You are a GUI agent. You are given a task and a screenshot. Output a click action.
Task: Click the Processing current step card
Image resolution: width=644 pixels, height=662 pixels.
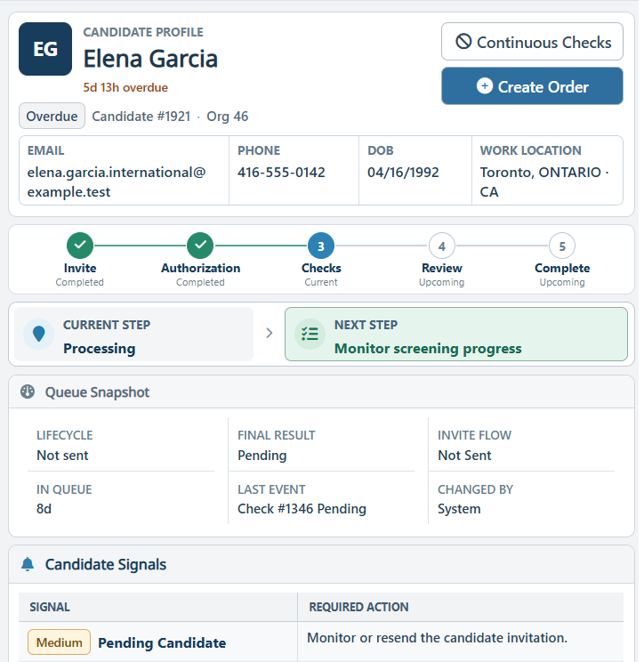coord(133,334)
